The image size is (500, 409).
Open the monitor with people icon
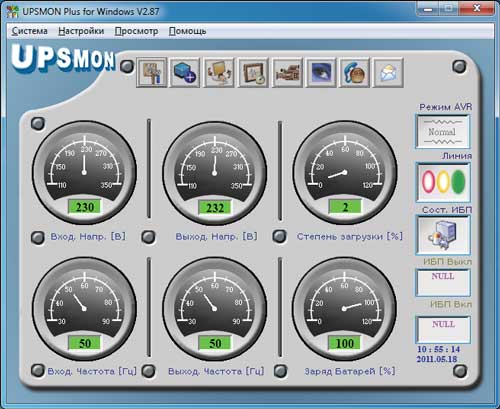pyautogui.click(x=219, y=72)
